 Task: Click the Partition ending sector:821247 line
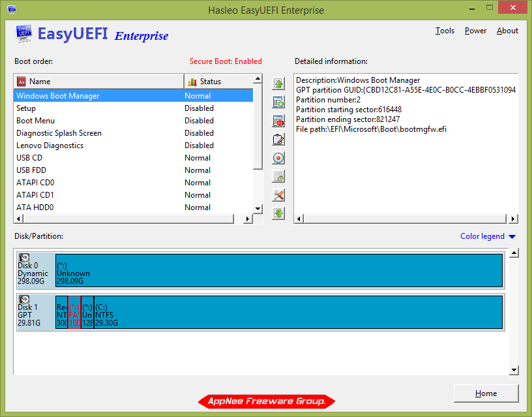(x=347, y=119)
